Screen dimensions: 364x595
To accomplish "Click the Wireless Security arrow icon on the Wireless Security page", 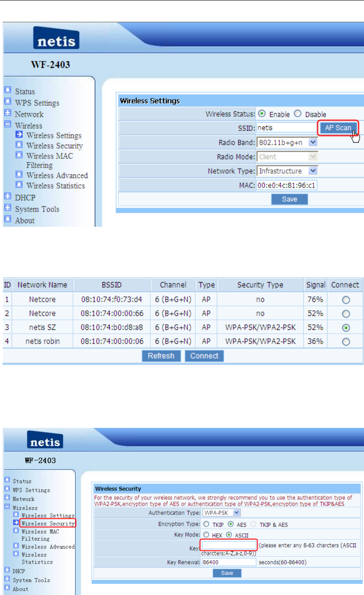I will [17, 523].
